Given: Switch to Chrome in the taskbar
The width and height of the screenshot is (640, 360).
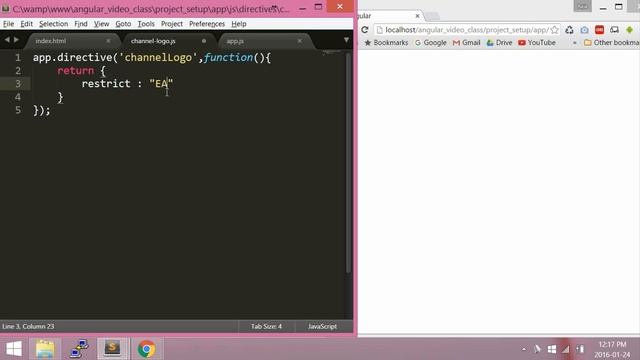Looking at the screenshot, I should [147, 349].
